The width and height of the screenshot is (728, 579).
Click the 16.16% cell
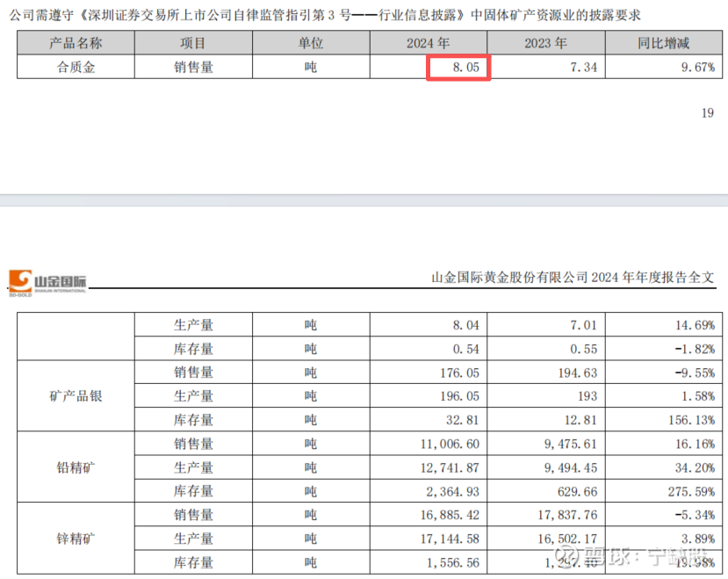(664, 444)
